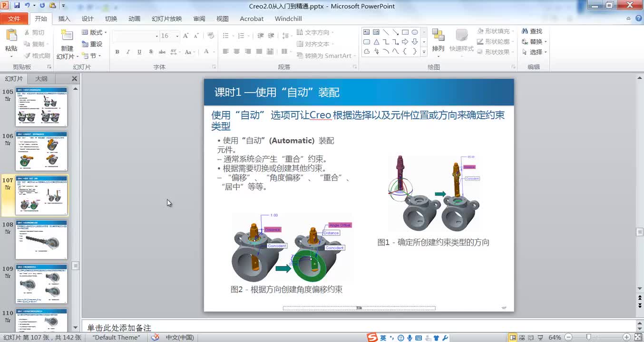Align text left
This screenshot has width=644, height=342.
tap(225, 51)
